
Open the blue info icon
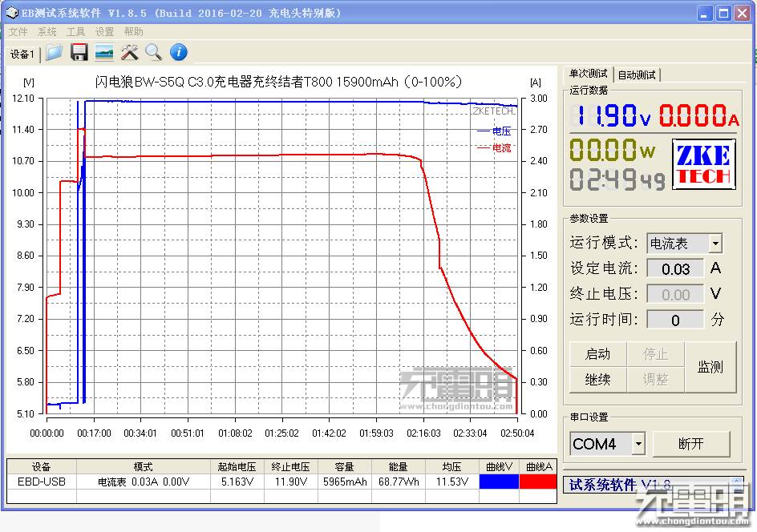[179, 52]
